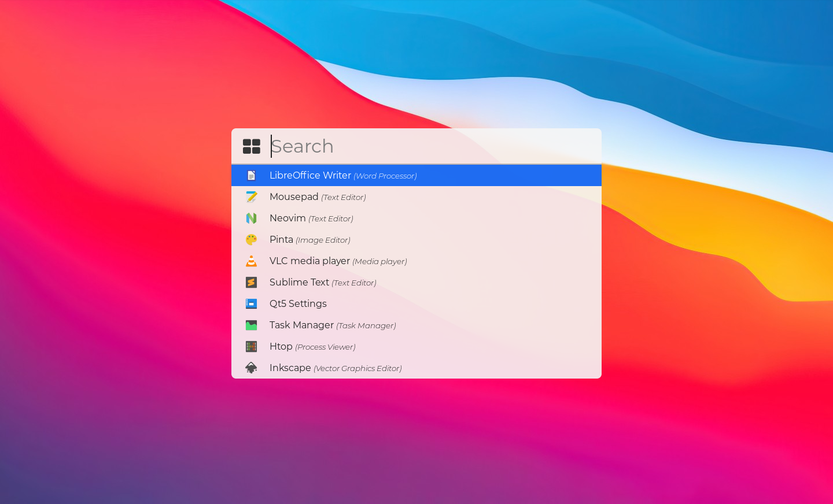
Task: Click the Mousepad notepad icon
Action: [251, 197]
